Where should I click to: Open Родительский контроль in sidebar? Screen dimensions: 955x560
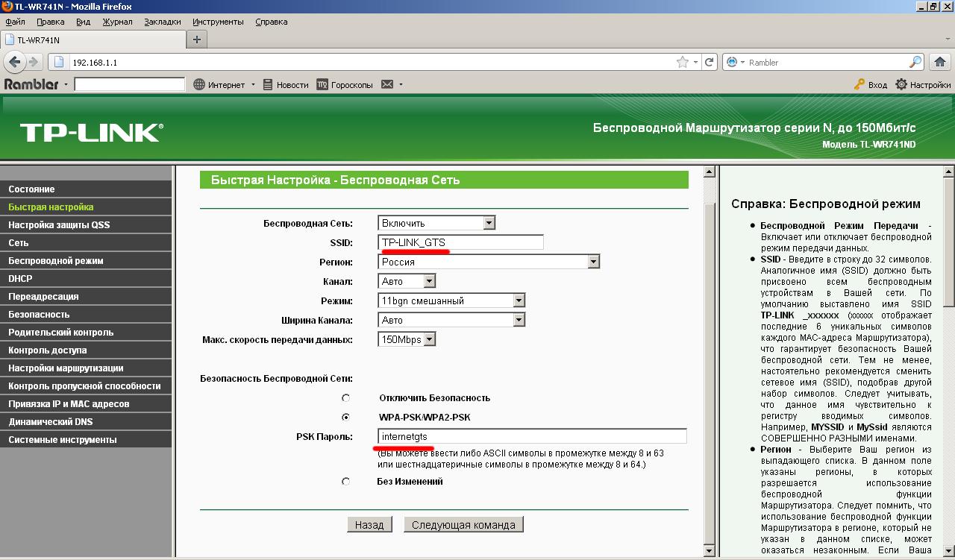[86, 333]
